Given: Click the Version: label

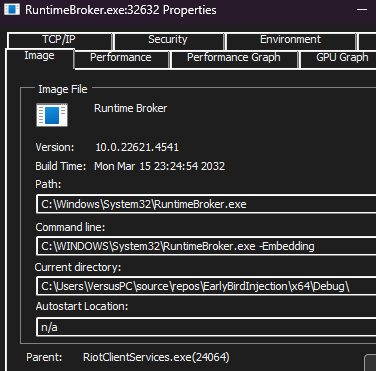Looking at the screenshot, I should (55, 148).
